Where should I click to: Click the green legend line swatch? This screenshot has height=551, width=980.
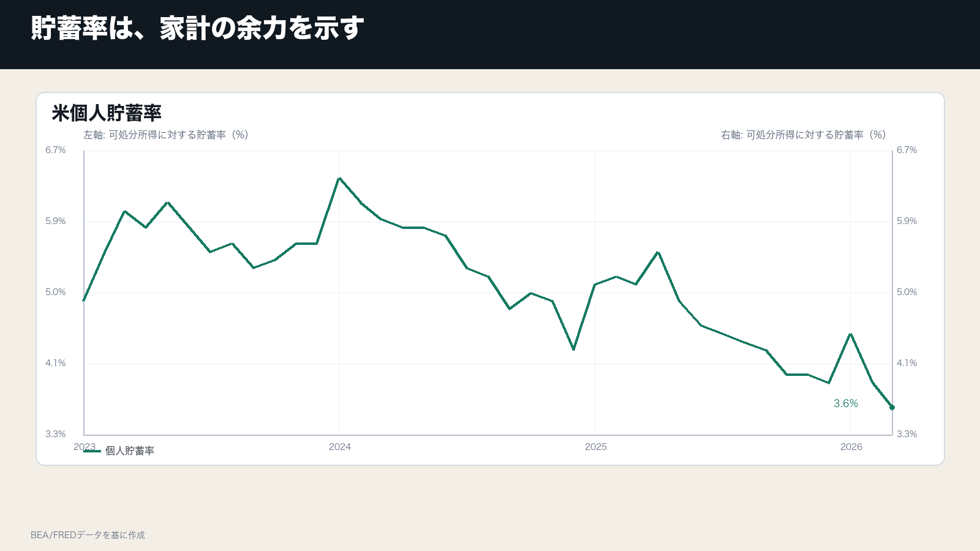coord(92,451)
